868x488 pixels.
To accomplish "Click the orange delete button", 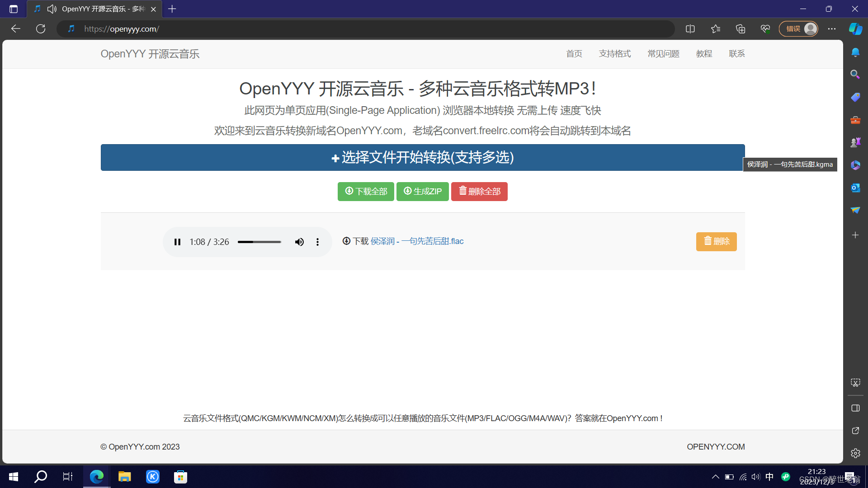I will [x=716, y=242].
